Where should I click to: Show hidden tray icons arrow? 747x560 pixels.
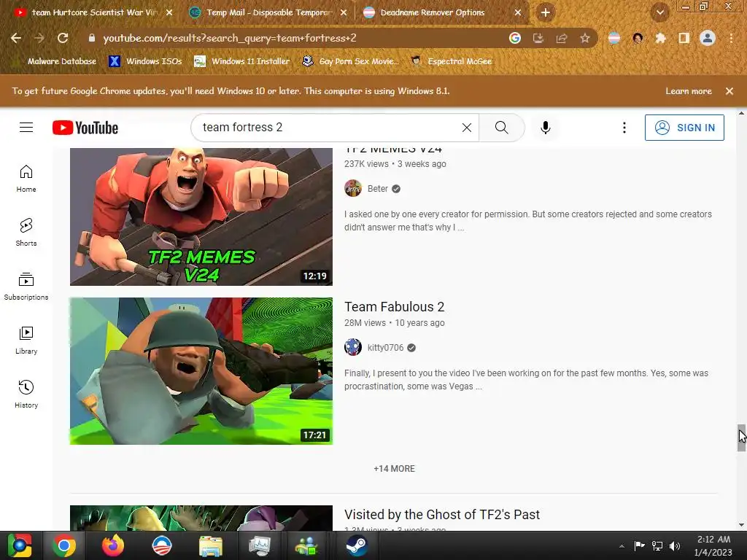pos(622,546)
